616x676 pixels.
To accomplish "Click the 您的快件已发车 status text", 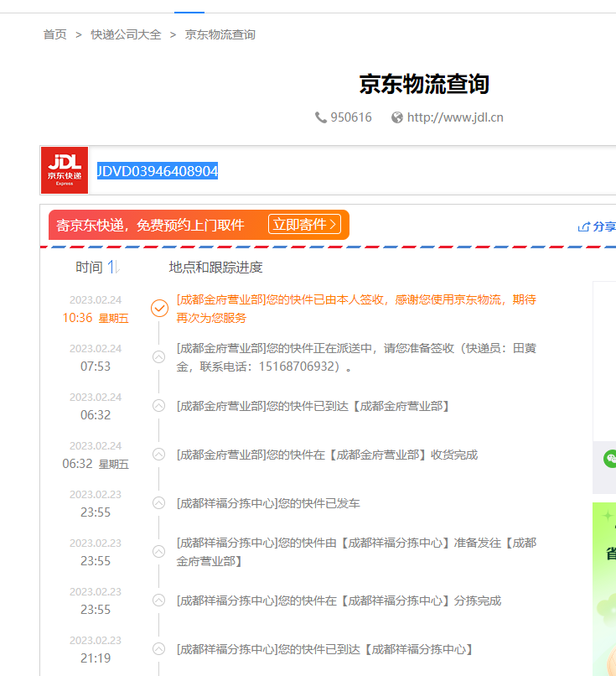I will click(268, 503).
